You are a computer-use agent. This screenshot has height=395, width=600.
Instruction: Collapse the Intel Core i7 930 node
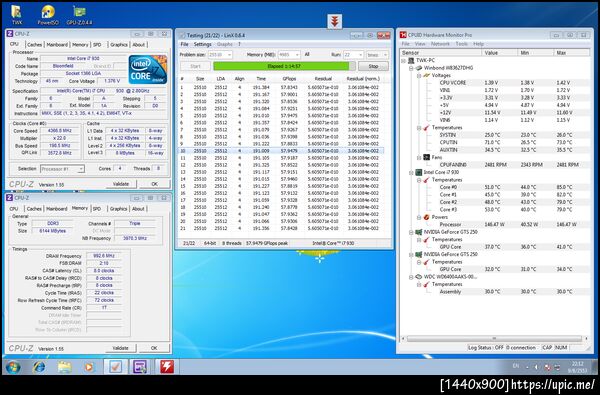(x=411, y=172)
